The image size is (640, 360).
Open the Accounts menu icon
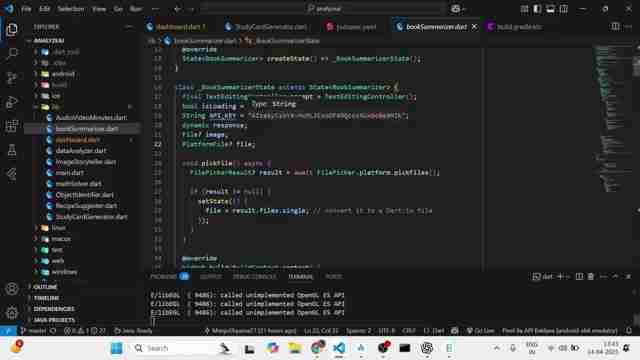coord(11,289)
